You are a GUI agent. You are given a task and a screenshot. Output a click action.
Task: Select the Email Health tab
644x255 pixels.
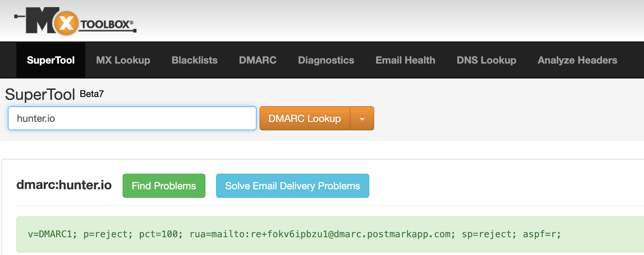(405, 60)
